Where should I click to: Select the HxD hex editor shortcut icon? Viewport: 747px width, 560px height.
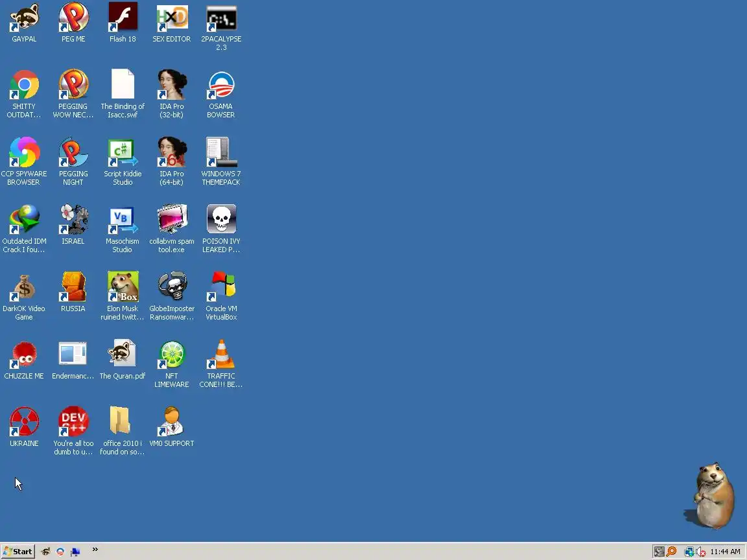(171, 17)
